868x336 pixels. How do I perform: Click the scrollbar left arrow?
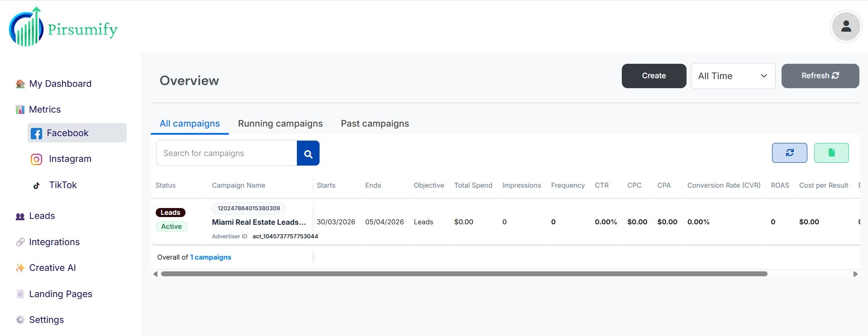[155, 274]
